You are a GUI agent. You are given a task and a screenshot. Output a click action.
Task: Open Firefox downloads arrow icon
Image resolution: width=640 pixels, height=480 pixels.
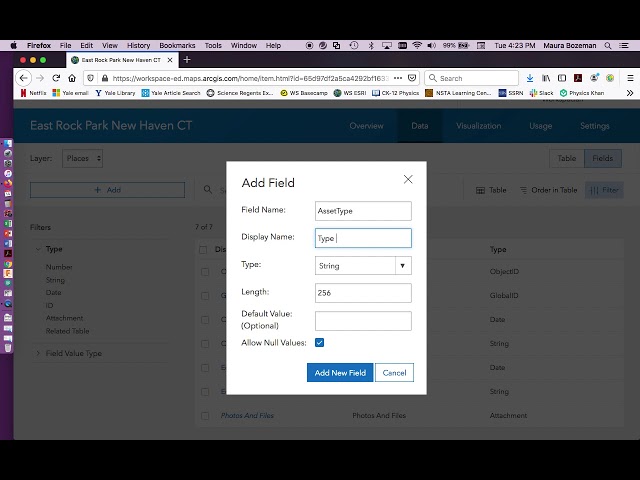(x=530, y=78)
